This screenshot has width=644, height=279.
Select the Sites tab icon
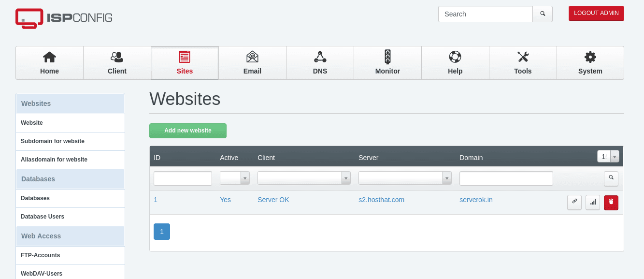point(185,57)
